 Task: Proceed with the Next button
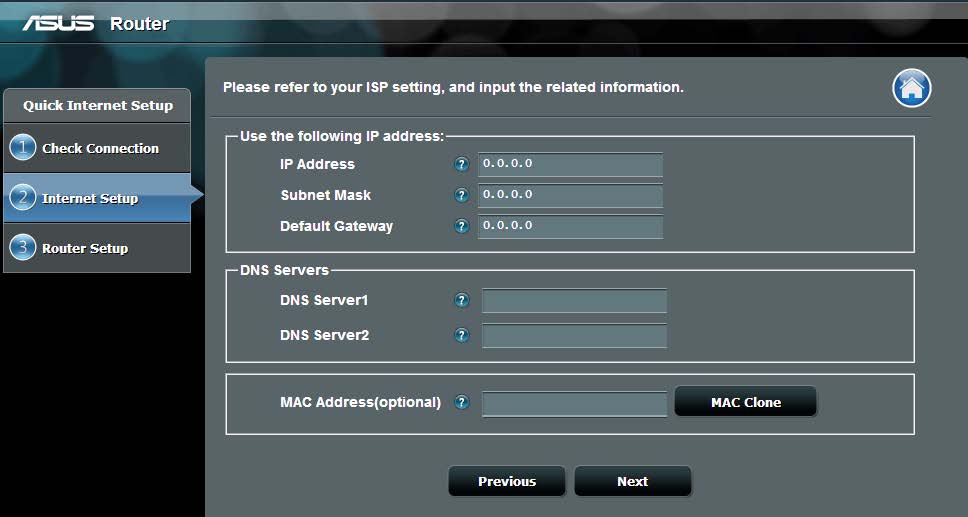click(633, 481)
